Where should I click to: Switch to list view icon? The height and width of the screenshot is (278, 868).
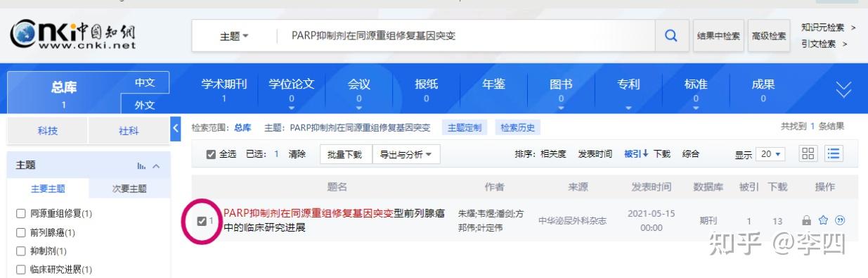pos(834,153)
